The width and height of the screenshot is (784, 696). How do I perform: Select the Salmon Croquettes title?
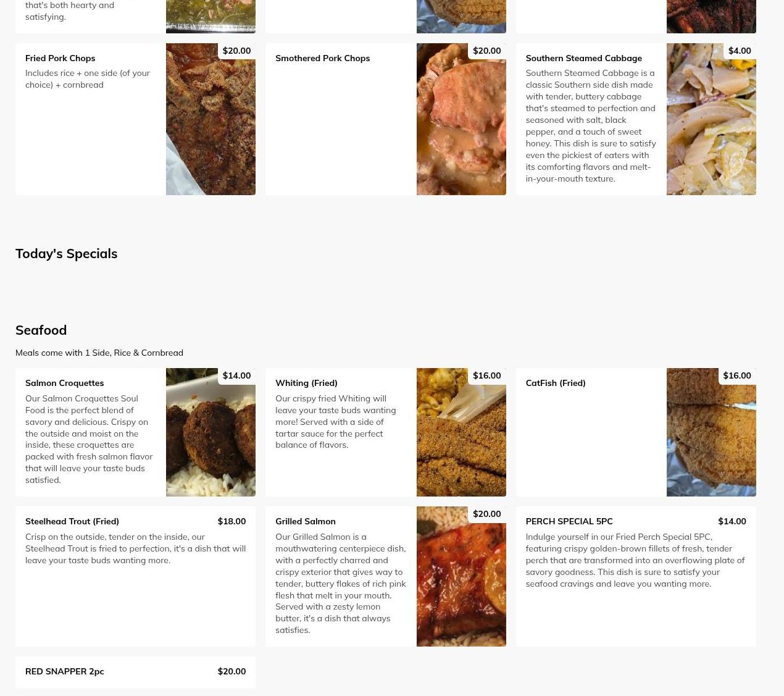(x=64, y=383)
